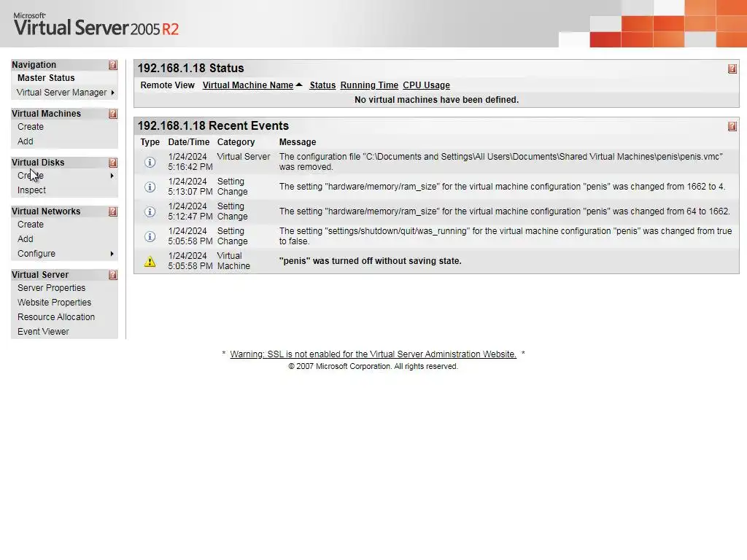The width and height of the screenshot is (747, 560).
Task: Click was_running changed from true to false message
Action: (506, 236)
